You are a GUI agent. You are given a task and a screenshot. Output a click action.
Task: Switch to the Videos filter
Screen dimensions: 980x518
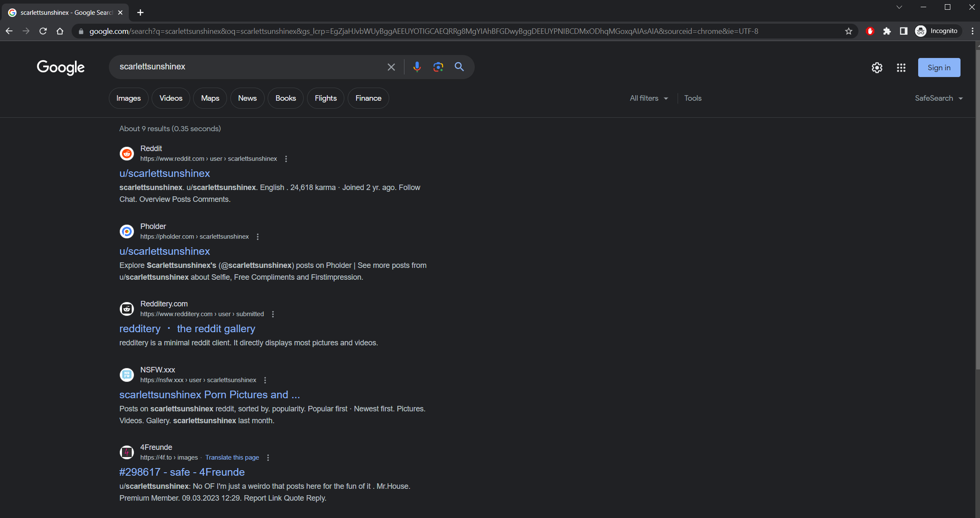tap(171, 98)
